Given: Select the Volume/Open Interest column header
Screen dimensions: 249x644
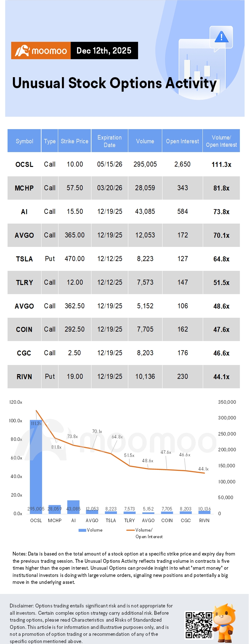Looking at the screenshot, I should 221,141.
